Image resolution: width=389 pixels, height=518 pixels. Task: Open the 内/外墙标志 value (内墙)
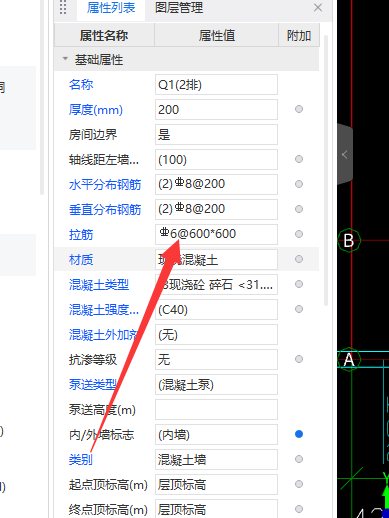click(216, 434)
